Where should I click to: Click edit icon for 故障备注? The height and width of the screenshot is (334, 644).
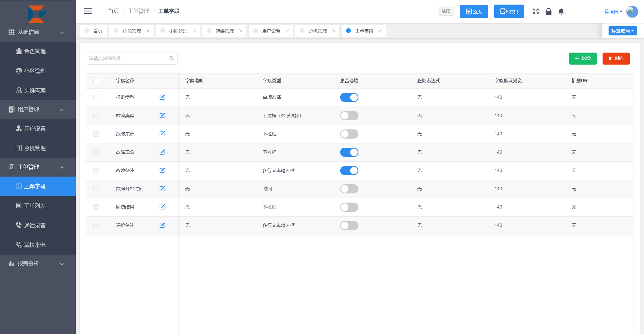pyautogui.click(x=162, y=170)
